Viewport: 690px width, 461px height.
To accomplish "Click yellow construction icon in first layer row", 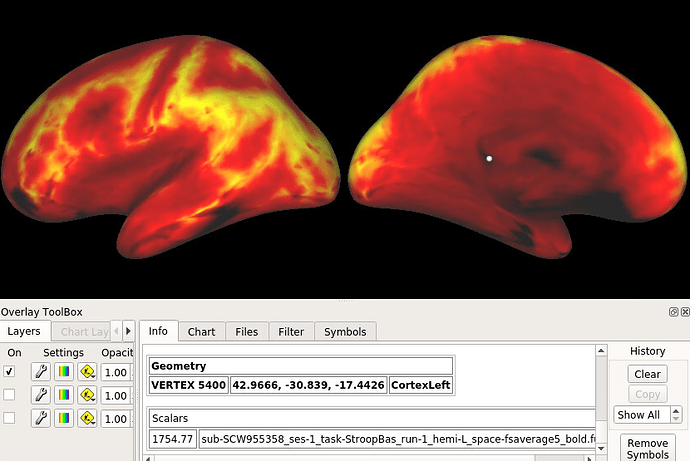I will pos(87,372).
